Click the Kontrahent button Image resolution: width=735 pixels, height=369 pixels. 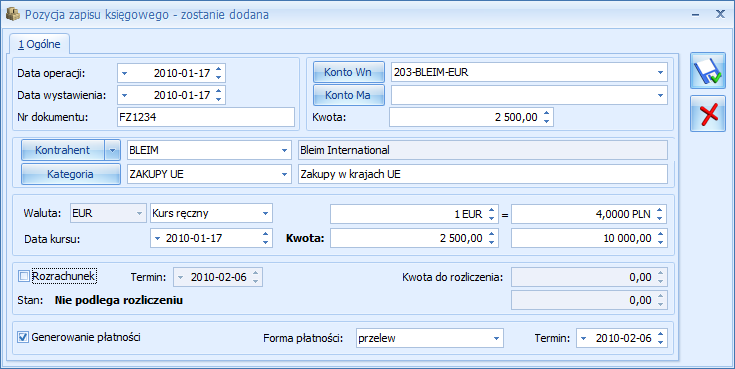[x=63, y=151]
